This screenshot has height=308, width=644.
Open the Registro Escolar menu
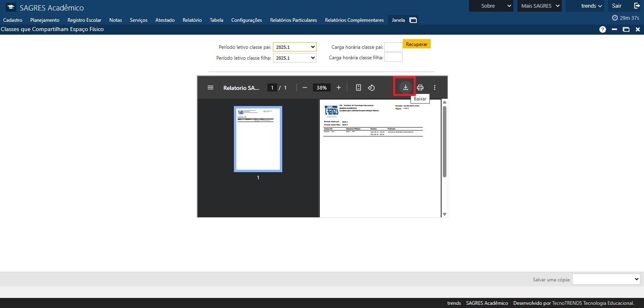pyautogui.click(x=84, y=20)
